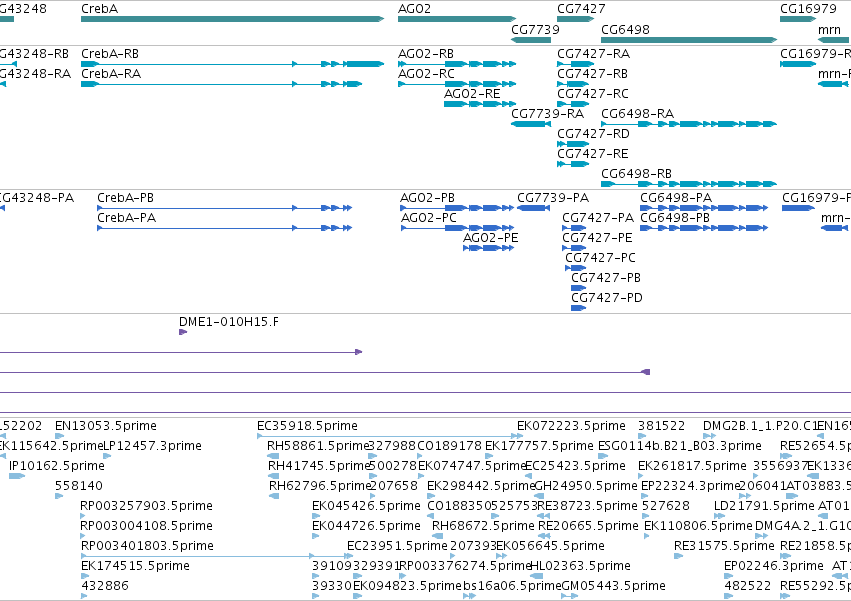The height and width of the screenshot is (601, 851).
Task: Open the CrebA-RB transcript label
Action: (110, 54)
